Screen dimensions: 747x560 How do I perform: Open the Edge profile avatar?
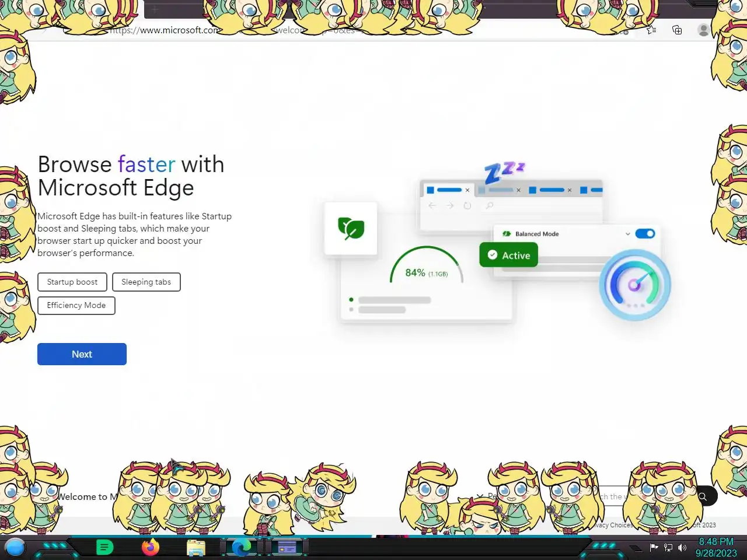pos(703,30)
